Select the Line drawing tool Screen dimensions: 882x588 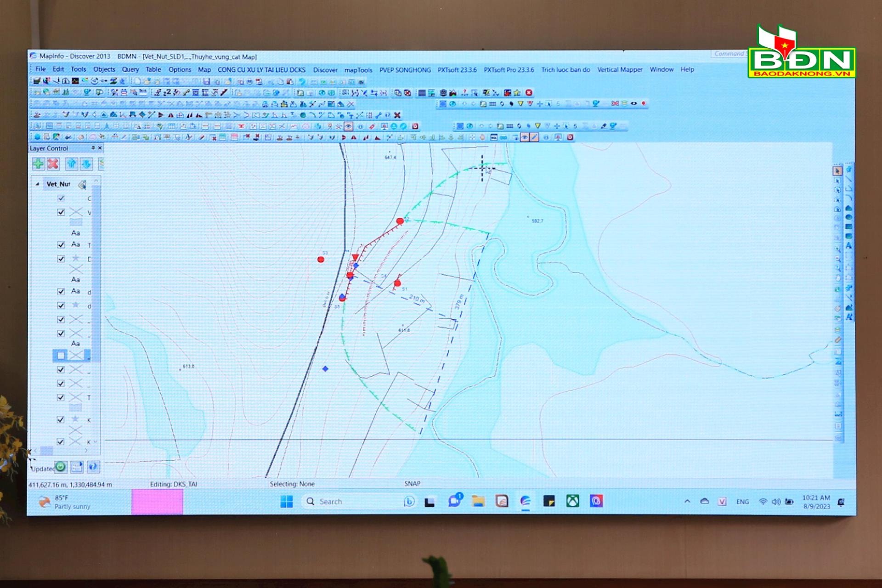click(848, 179)
